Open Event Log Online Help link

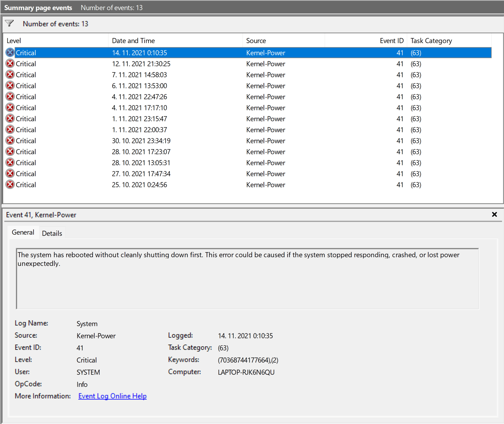(x=112, y=396)
